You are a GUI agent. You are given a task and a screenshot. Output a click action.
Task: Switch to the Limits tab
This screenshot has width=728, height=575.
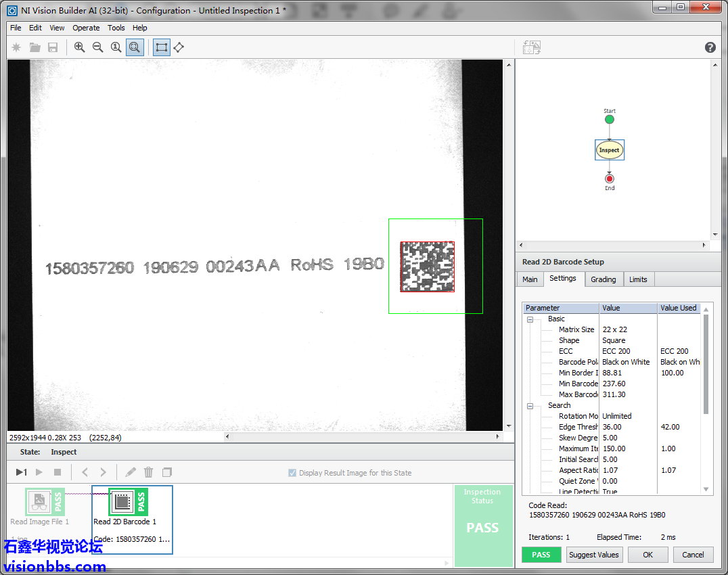(638, 279)
